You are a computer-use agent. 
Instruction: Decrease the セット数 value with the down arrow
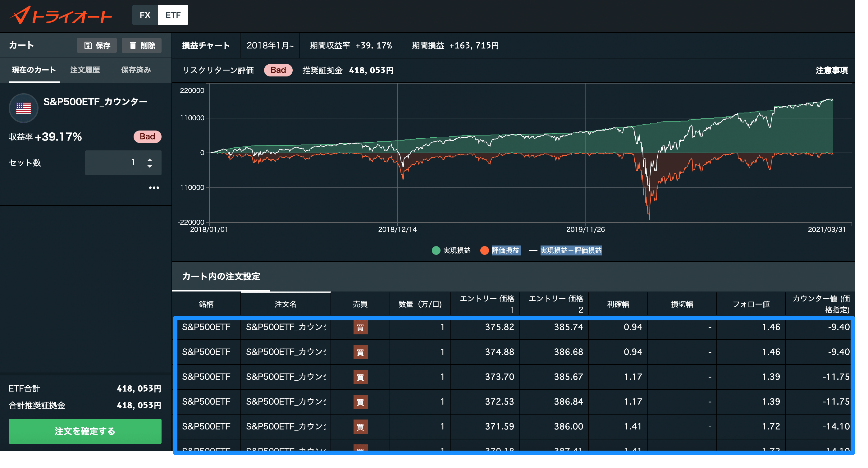click(x=150, y=166)
